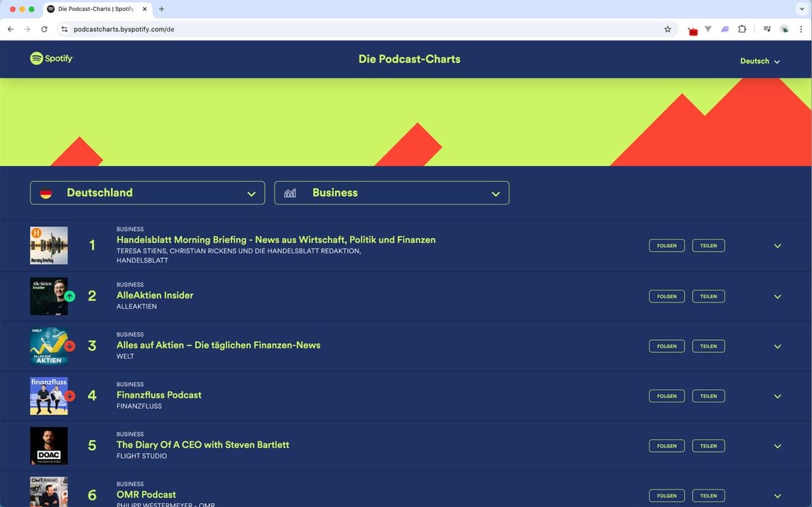Open the Extensions puzzle menu
The height and width of the screenshot is (507, 812).
(x=742, y=29)
